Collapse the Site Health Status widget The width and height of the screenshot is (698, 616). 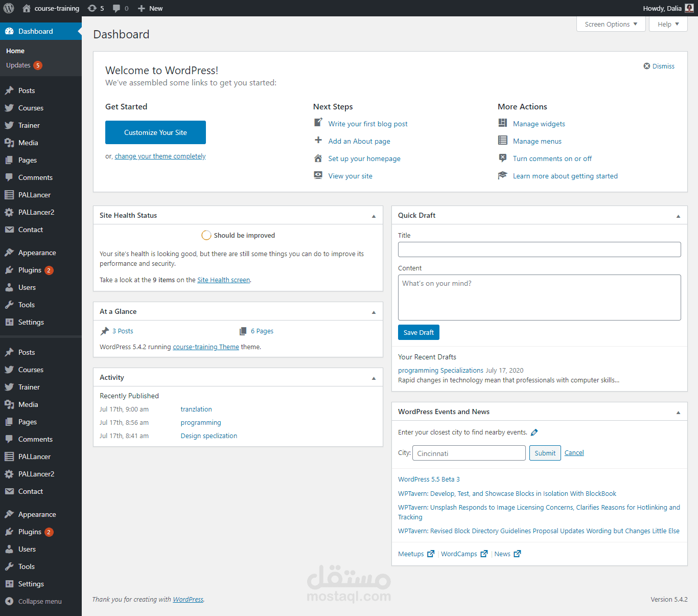tap(374, 216)
